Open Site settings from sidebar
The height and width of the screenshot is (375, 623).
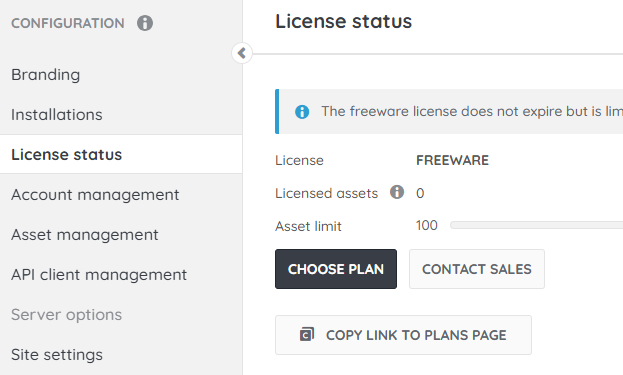point(57,355)
